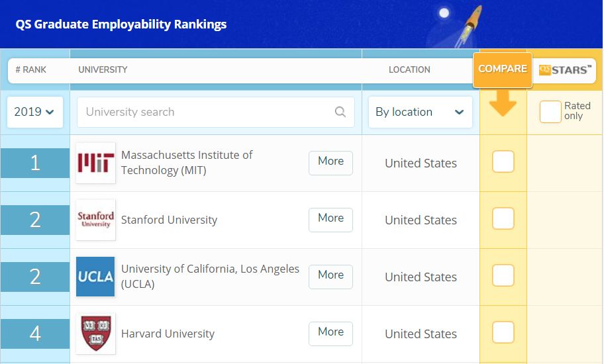Tick compare checkbox for Harvard University
604x364 pixels.
(x=503, y=332)
